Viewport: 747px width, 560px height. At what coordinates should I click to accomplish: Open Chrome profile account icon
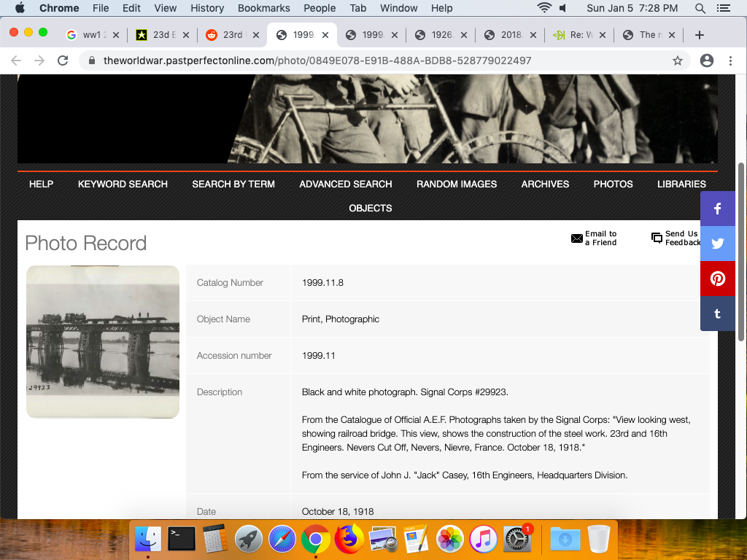(706, 61)
